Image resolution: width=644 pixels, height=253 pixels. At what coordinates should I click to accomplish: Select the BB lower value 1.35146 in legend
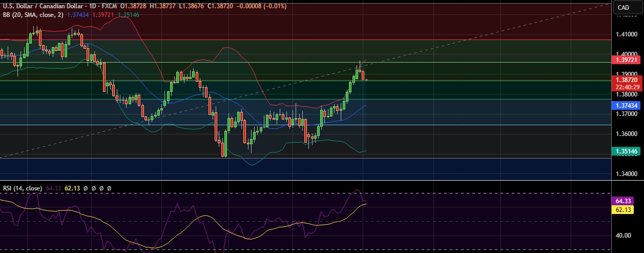click(x=129, y=15)
